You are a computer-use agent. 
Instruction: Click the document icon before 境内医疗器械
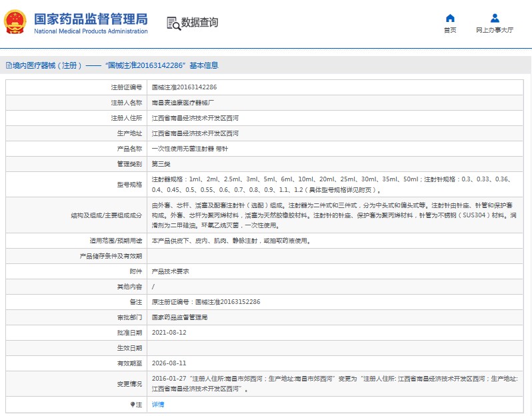coord(8,65)
